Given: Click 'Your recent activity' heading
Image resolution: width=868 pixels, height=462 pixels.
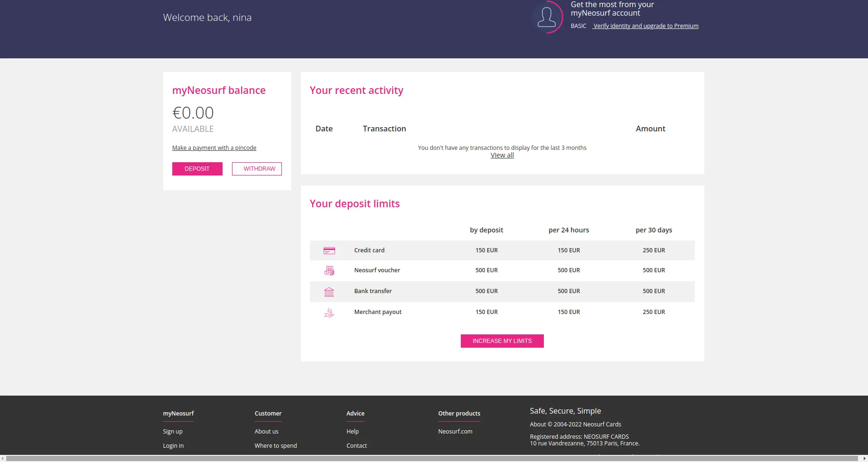Looking at the screenshot, I should [356, 91].
